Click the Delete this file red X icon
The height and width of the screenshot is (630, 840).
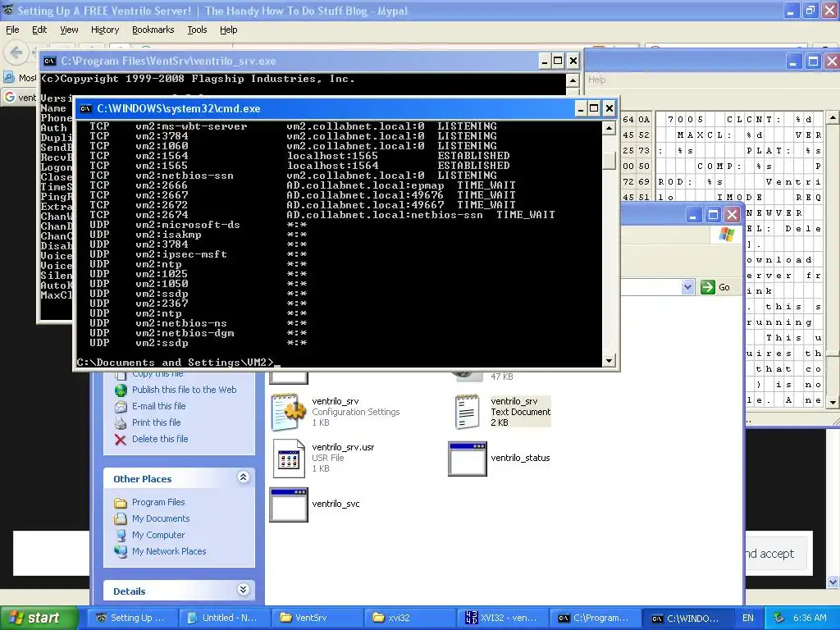click(x=121, y=440)
